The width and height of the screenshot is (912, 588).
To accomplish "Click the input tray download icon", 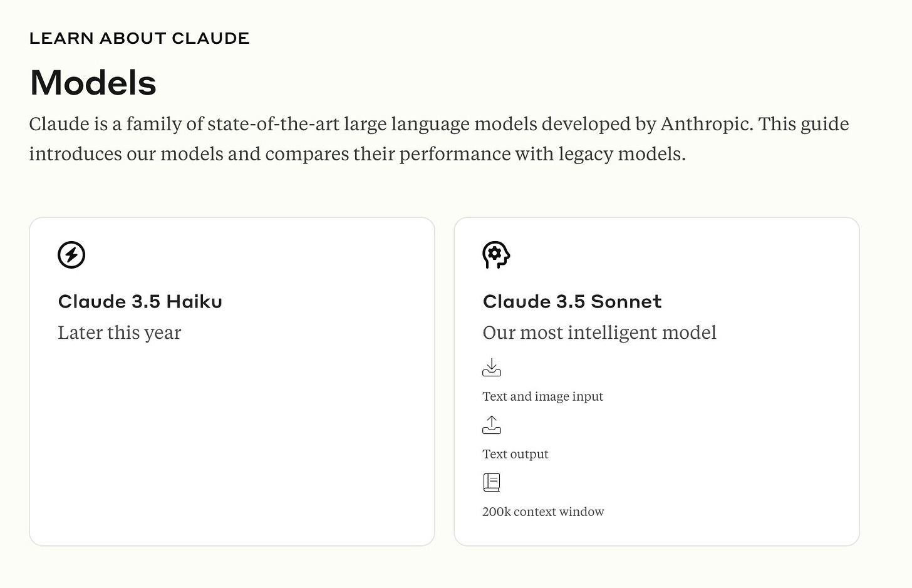I will (x=492, y=368).
